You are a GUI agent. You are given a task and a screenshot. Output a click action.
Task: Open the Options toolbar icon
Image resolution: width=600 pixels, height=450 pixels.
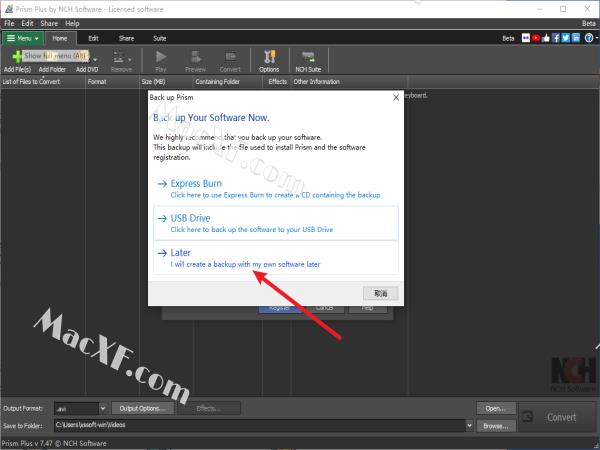point(269,62)
